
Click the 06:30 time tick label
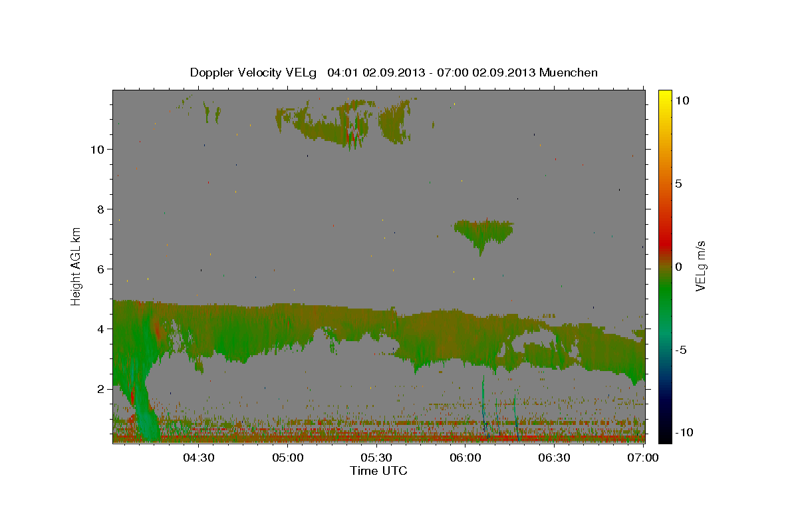(554, 458)
